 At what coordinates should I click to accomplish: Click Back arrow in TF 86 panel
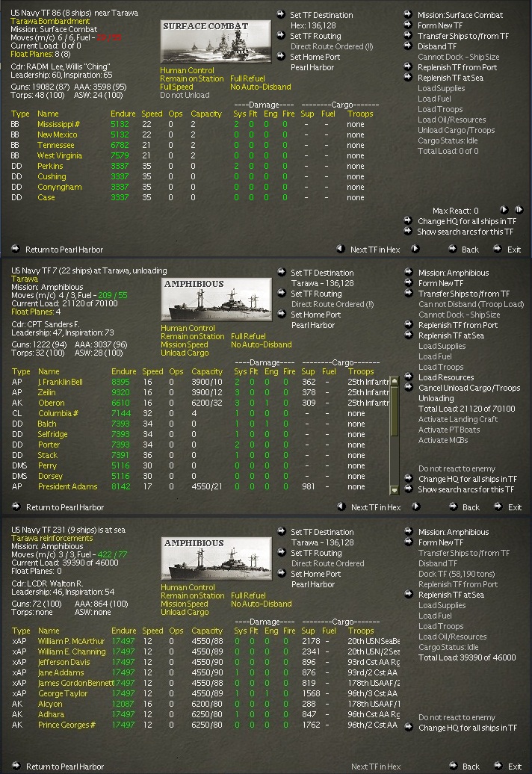coord(453,249)
